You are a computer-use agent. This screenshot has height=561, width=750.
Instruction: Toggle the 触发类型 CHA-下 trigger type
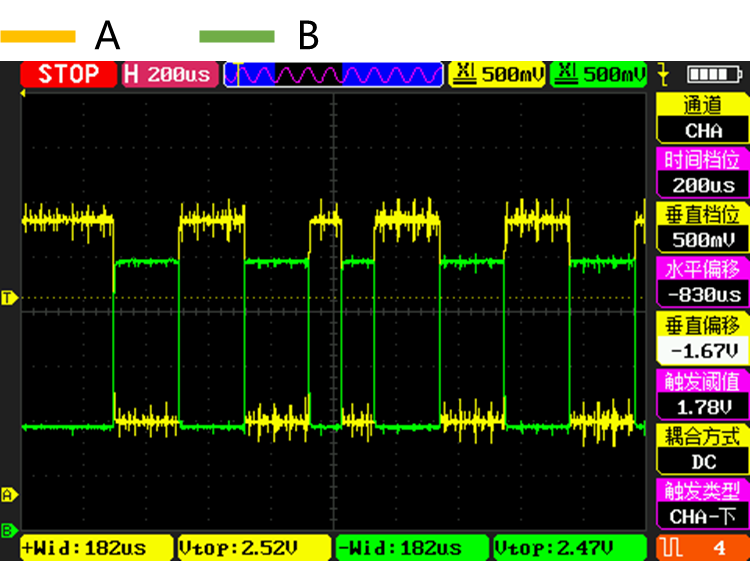point(702,504)
